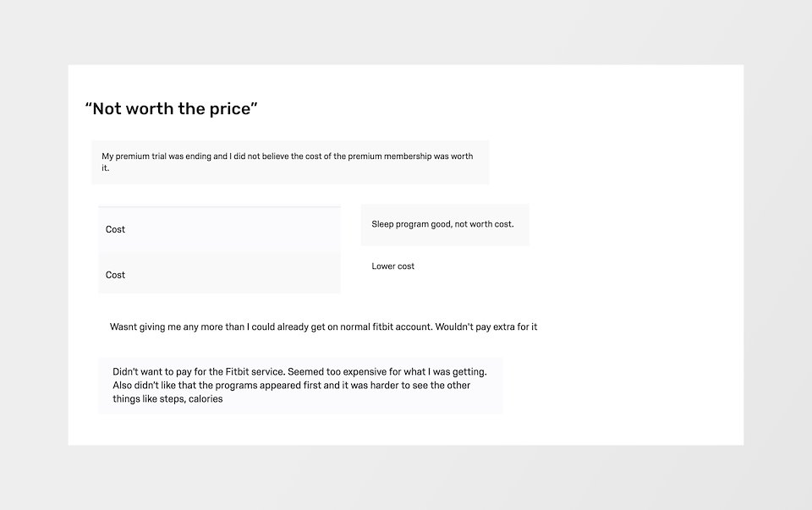Screen dimensions: 812x510
Task: Click the first "Cost" response row
Action: 220,229
